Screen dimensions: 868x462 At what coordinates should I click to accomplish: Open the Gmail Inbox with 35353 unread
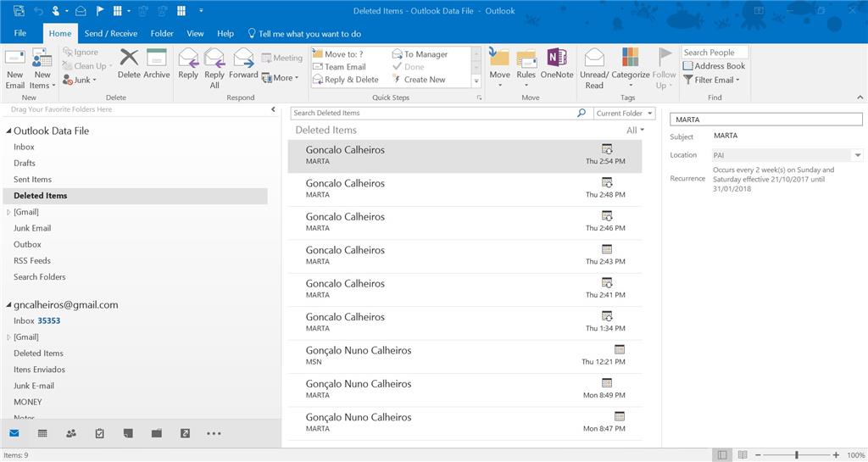tap(37, 321)
